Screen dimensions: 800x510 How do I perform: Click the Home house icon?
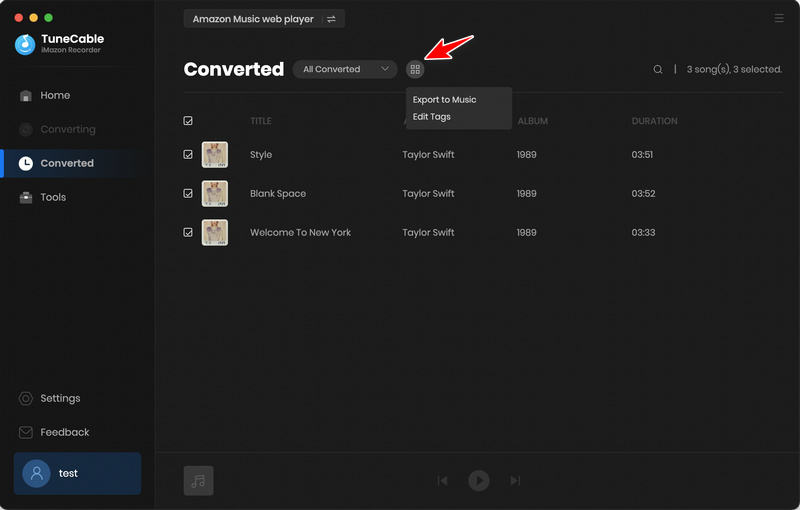tap(26, 96)
